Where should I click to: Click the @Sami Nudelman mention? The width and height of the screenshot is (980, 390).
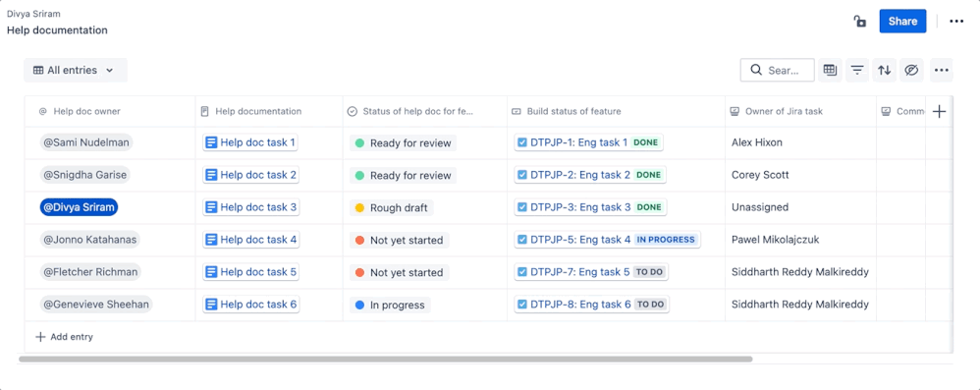coord(86,142)
